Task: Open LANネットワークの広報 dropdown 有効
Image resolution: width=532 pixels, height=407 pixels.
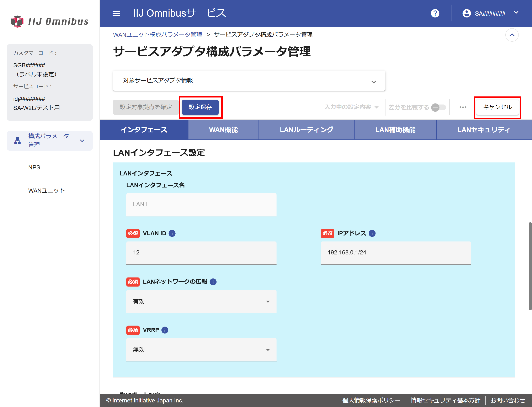Action: (x=201, y=301)
